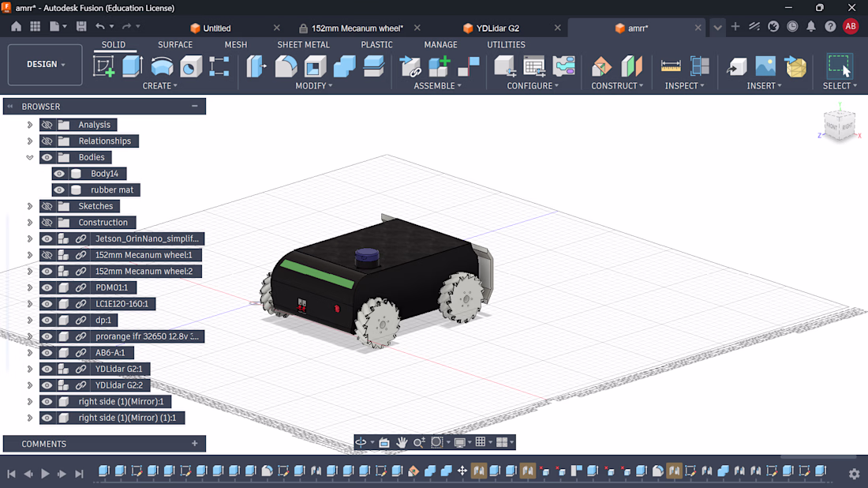Select the Create Sketch tool
This screenshot has width=868, height=488.
click(103, 66)
